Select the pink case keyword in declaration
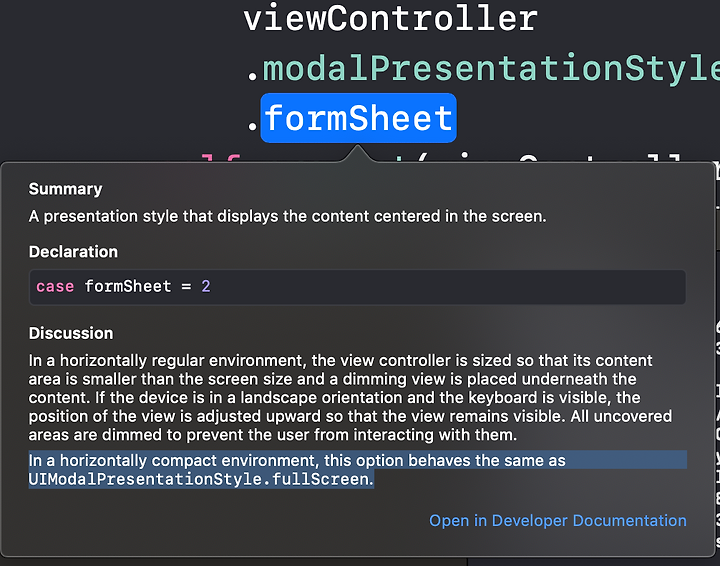 pos(55,286)
